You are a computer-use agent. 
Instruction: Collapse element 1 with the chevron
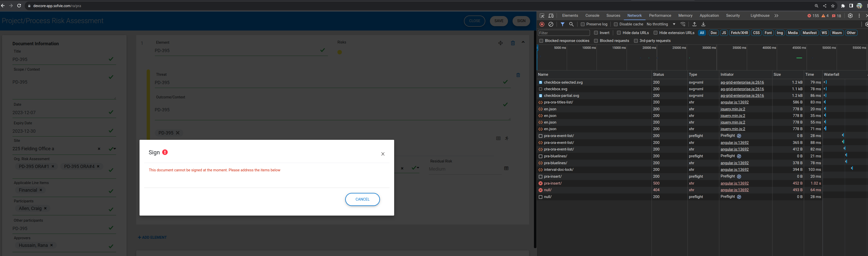[x=523, y=42]
